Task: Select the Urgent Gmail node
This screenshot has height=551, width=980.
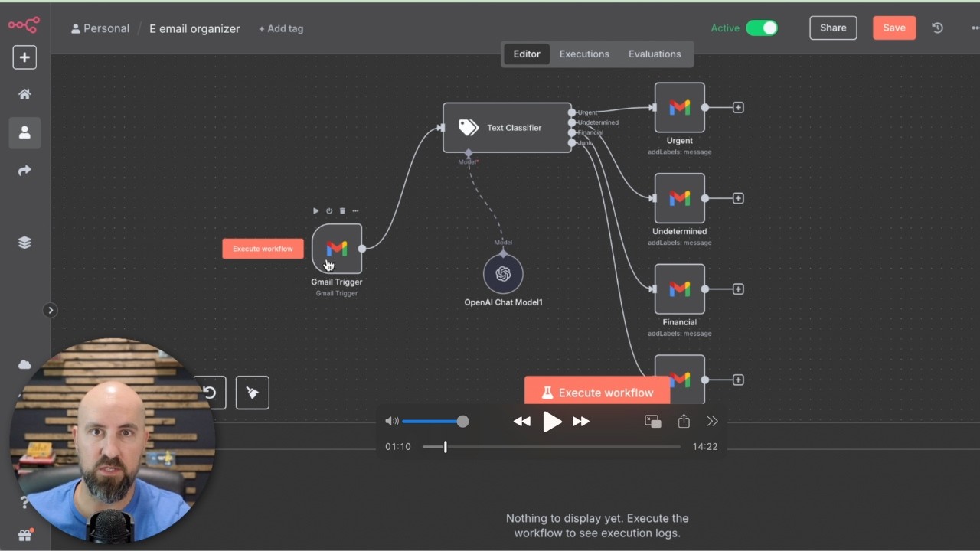Action: 680,108
